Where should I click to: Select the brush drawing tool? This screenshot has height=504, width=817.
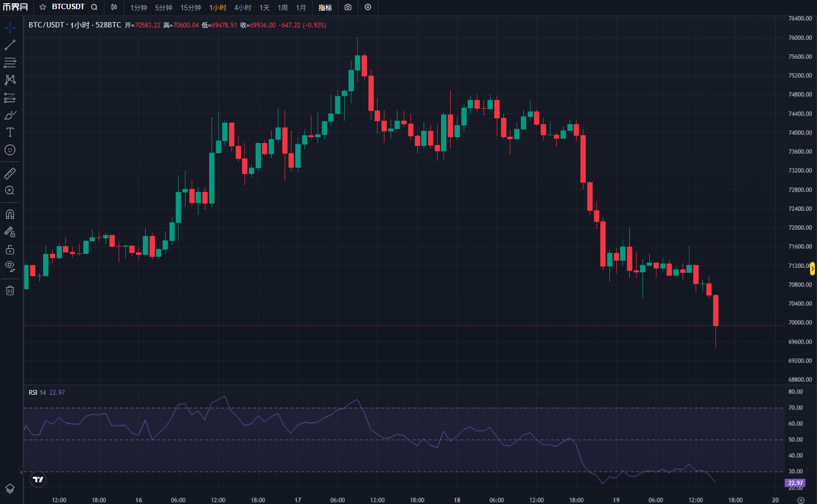pyautogui.click(x=10, y=115)
